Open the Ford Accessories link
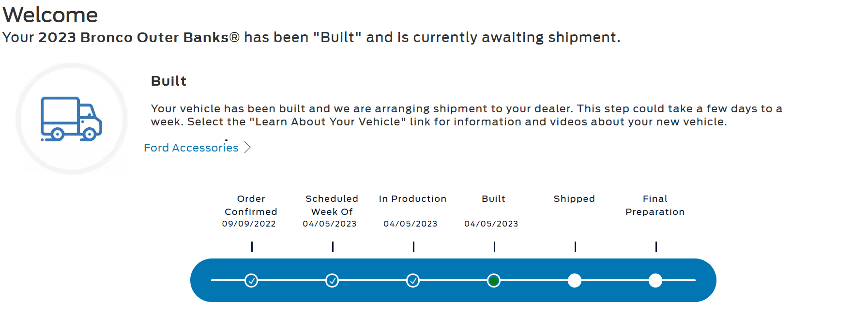Image resolution: width=868 pixels, height=334 pixels. [191, 148]
